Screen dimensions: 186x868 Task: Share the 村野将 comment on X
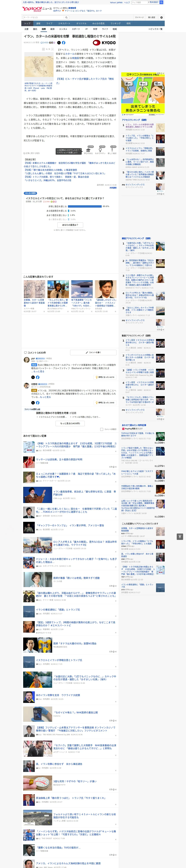(33, 403)
